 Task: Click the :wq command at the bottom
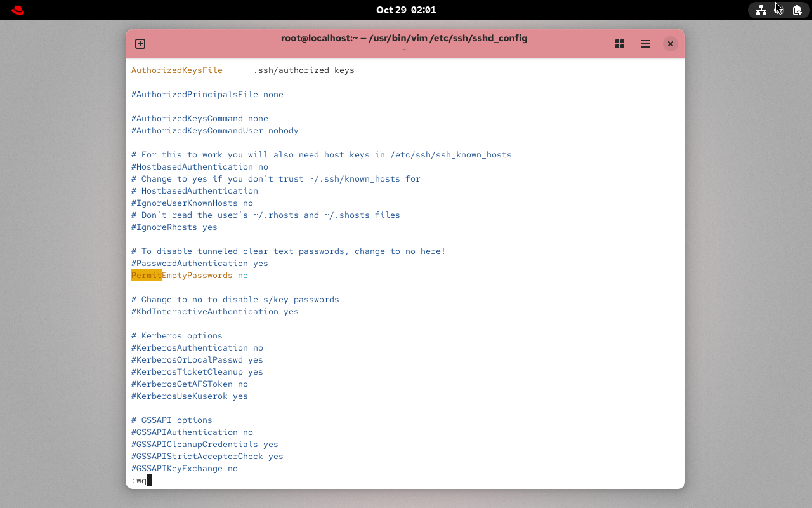click(139, 481)
